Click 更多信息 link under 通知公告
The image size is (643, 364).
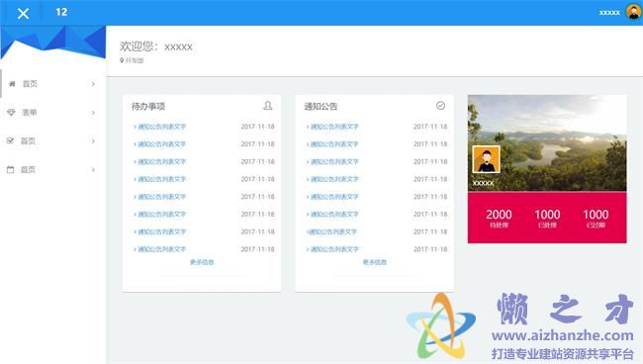374,262
